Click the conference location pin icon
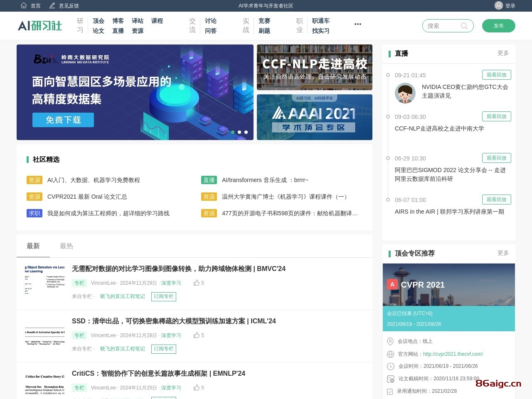Screen dimensions: 532x399 tap(390, 341)
